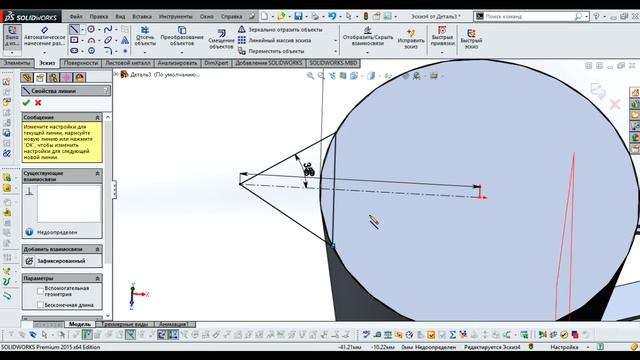Open the Line tool dropdown arrow
Viewport: 640px width, 360px height.
pyautogui.click(x=82, y=29)
